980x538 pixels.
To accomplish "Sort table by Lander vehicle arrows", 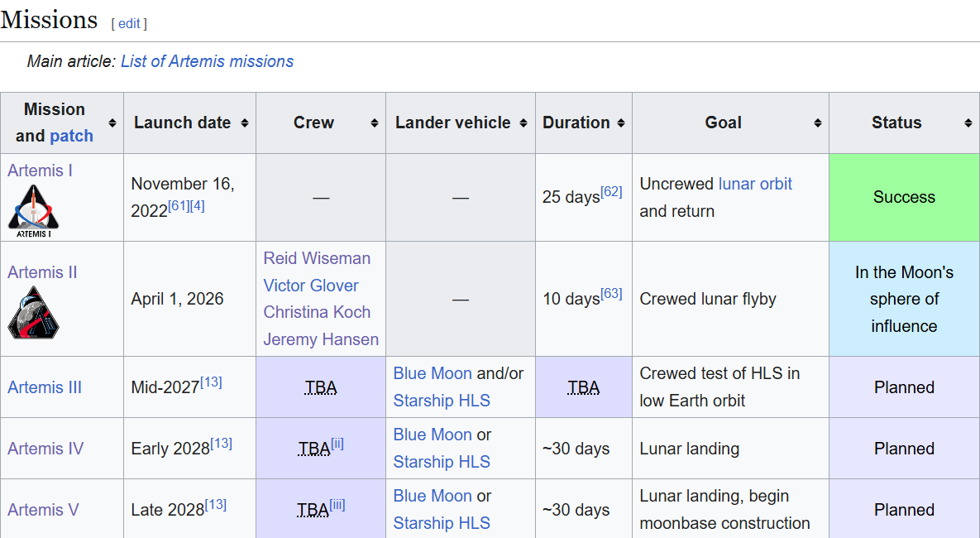I will (x=523, y=123).
